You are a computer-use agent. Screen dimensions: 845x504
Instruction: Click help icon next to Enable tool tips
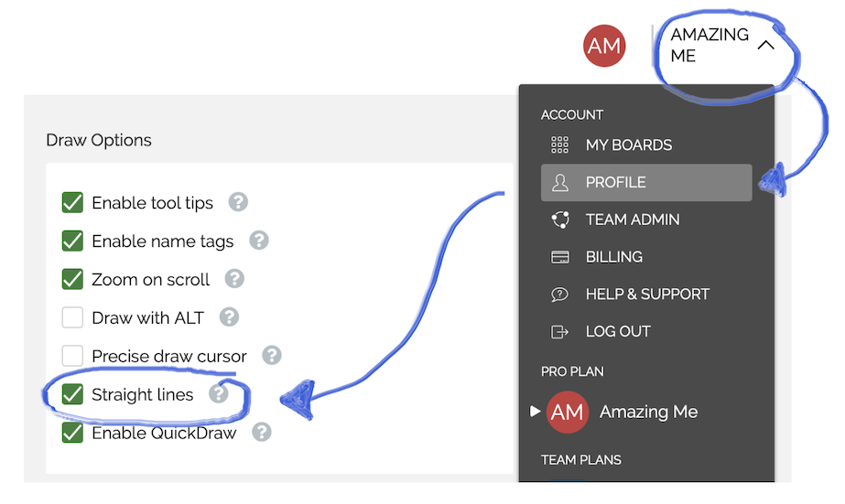pos(238,202)
